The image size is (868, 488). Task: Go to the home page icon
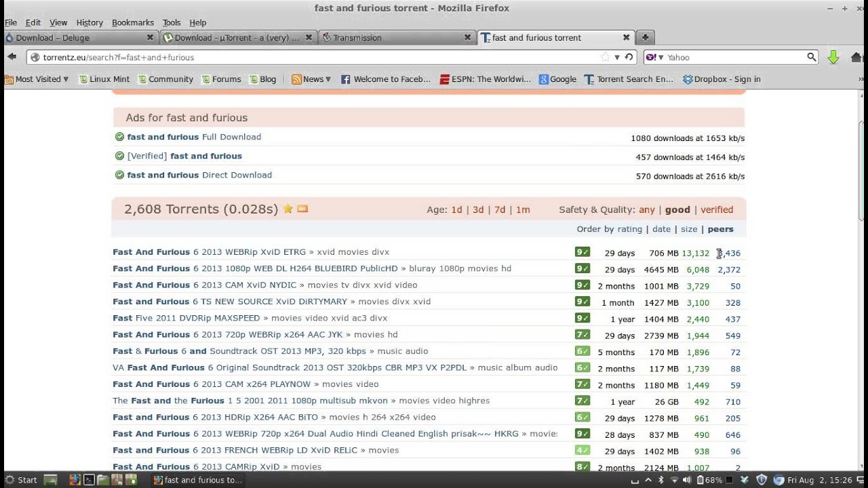pos(858,57)
